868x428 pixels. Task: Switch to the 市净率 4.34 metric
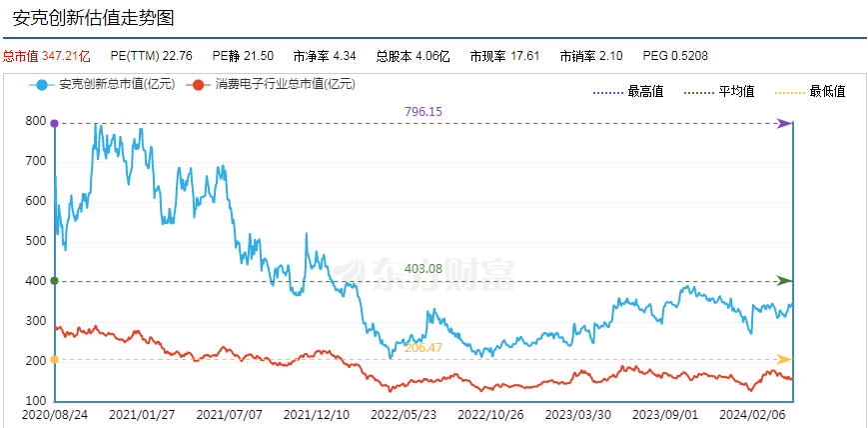pos(325,56)
